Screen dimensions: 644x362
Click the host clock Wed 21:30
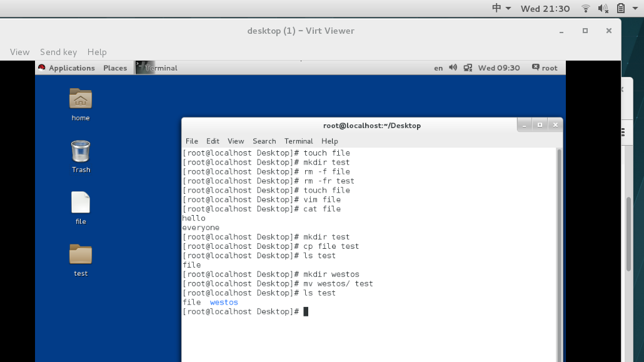click(545, 9)
